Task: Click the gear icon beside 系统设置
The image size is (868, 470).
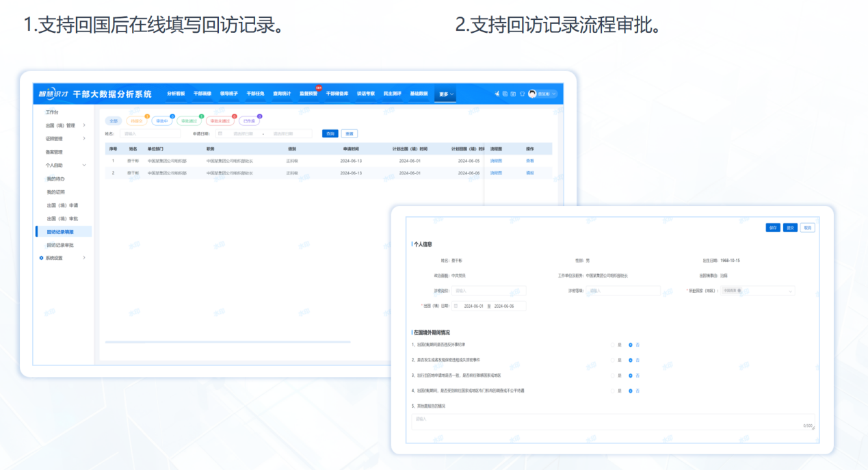Action: (x=41, y=258)
